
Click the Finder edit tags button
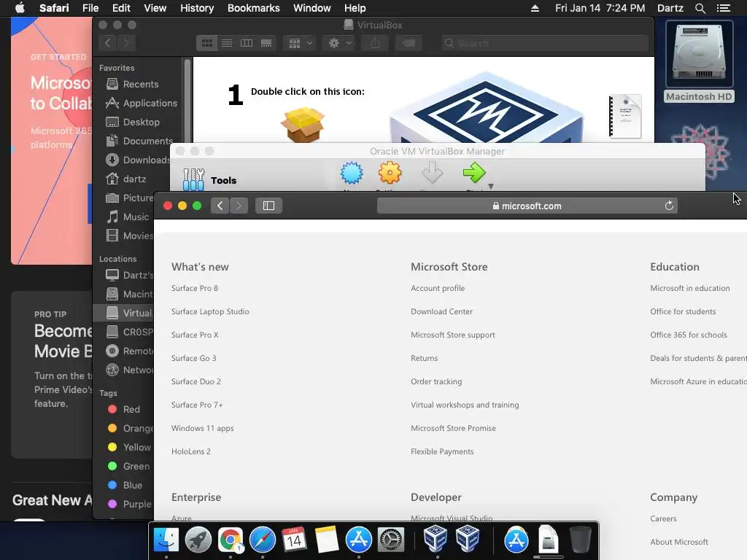pos(409,43)
